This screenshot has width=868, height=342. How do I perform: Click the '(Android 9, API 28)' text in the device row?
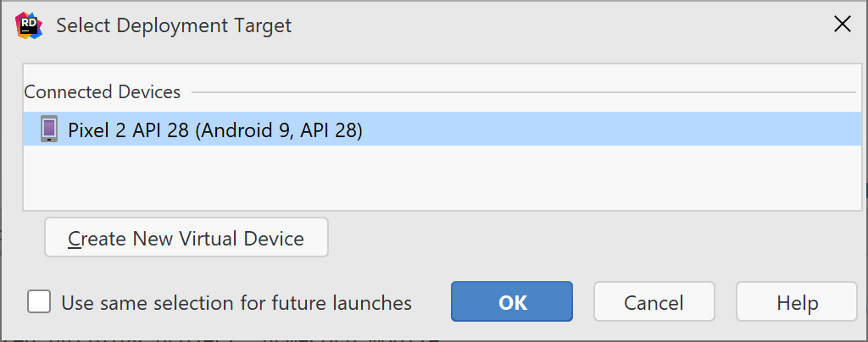pyautogui.click(x=280, y=130)
